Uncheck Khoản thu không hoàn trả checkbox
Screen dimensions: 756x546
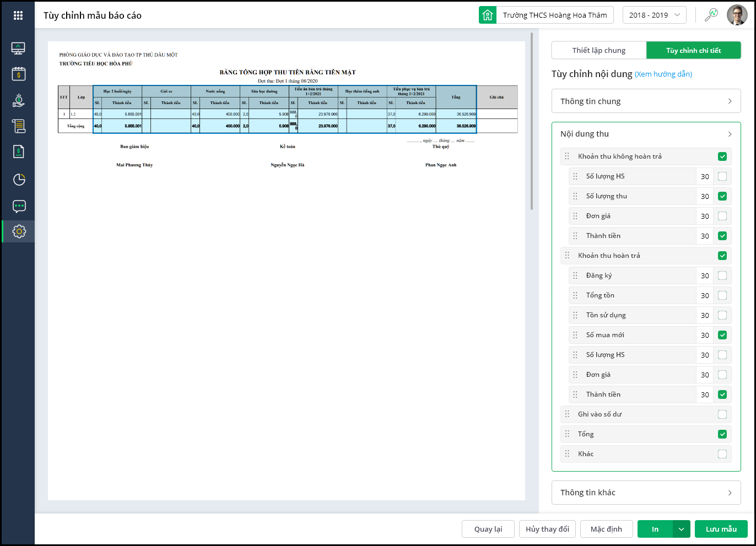pos(722,156)
